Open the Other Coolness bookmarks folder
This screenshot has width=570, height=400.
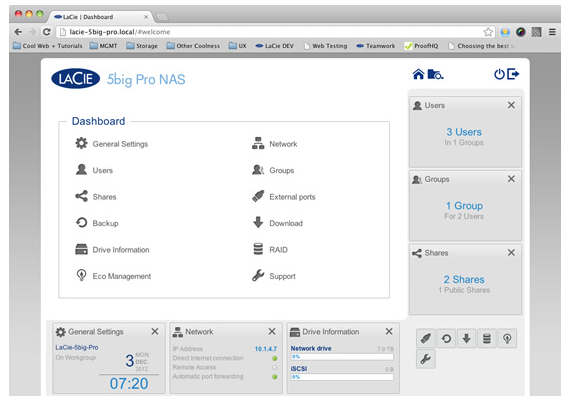pyautogui.click(x=193, y=46)
